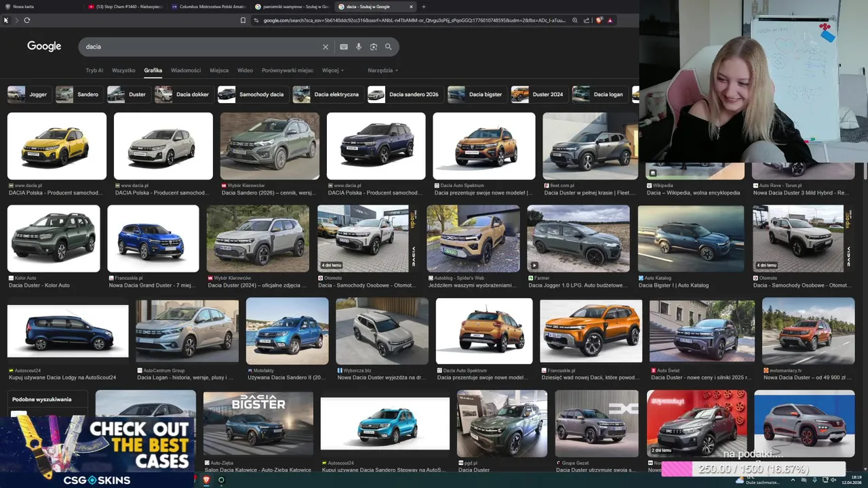Click the magnifier search icon in search bar
Viewport: 868px width, 488px height.
389,47
